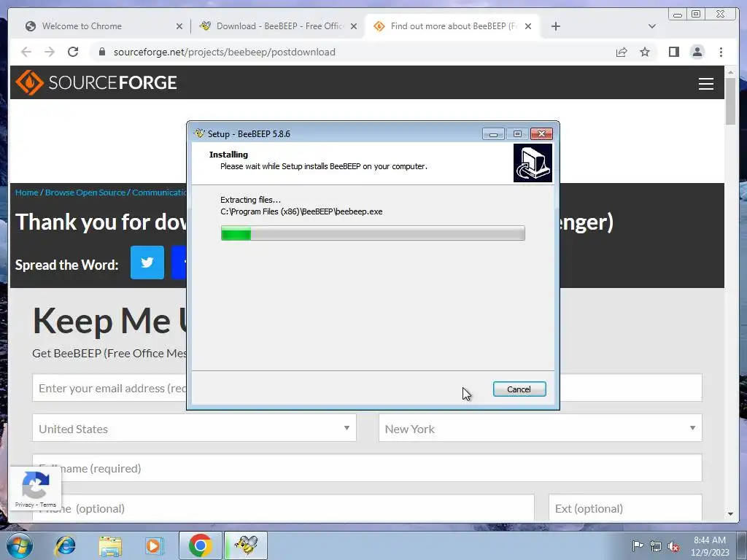Click the email address input field
Viewport: 747px width, 560px height.
tap(367, 388)
